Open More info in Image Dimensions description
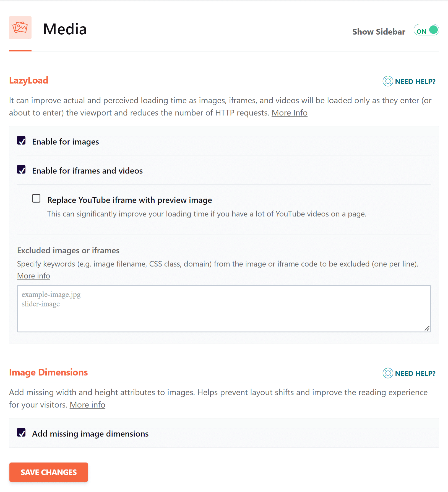The height and width of the screenshot is (492, 448). click(x=87, y=405)
